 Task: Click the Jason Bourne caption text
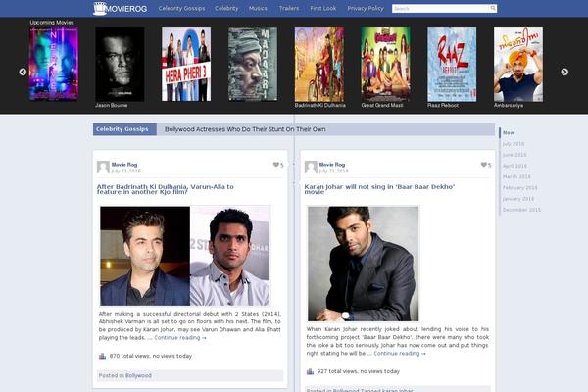112,106
